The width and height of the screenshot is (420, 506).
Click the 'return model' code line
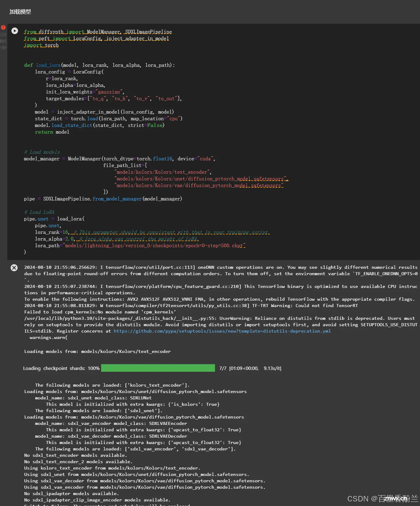52,132
